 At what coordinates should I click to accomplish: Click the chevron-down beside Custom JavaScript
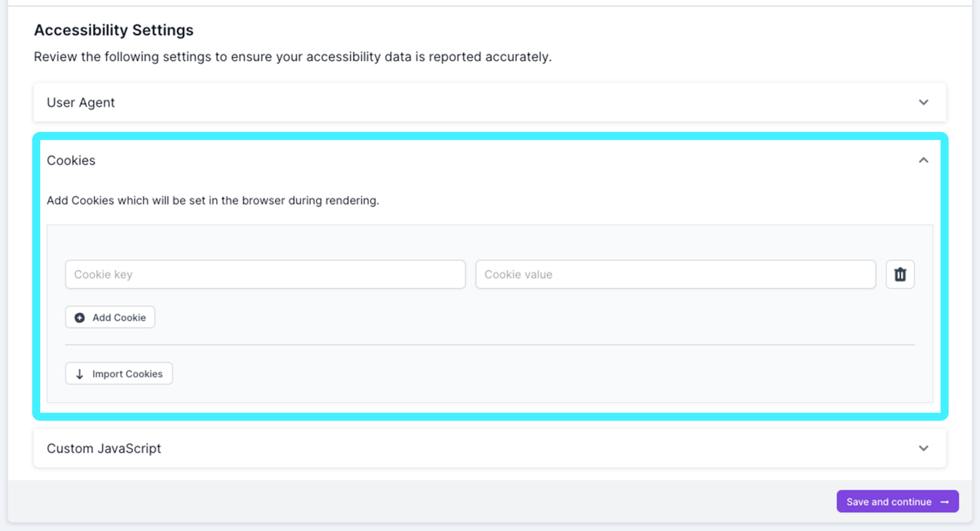pyautogui.click(x=924, y=448)
